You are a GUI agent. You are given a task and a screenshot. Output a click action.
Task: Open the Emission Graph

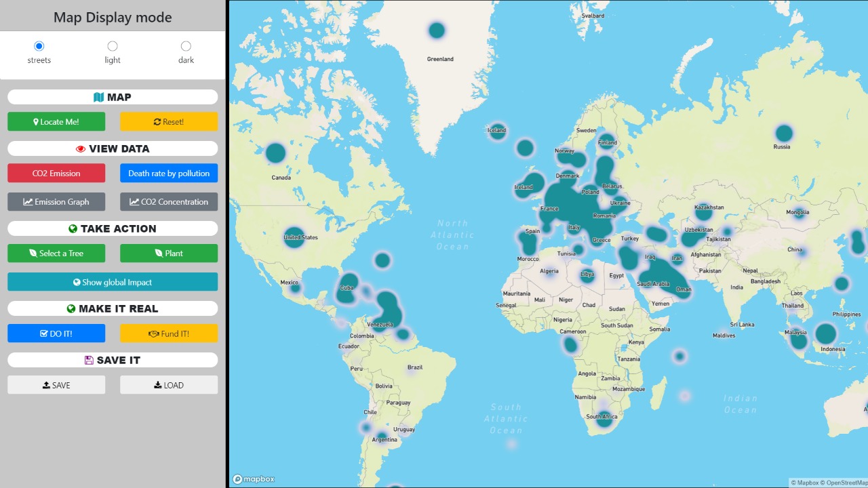56,202
